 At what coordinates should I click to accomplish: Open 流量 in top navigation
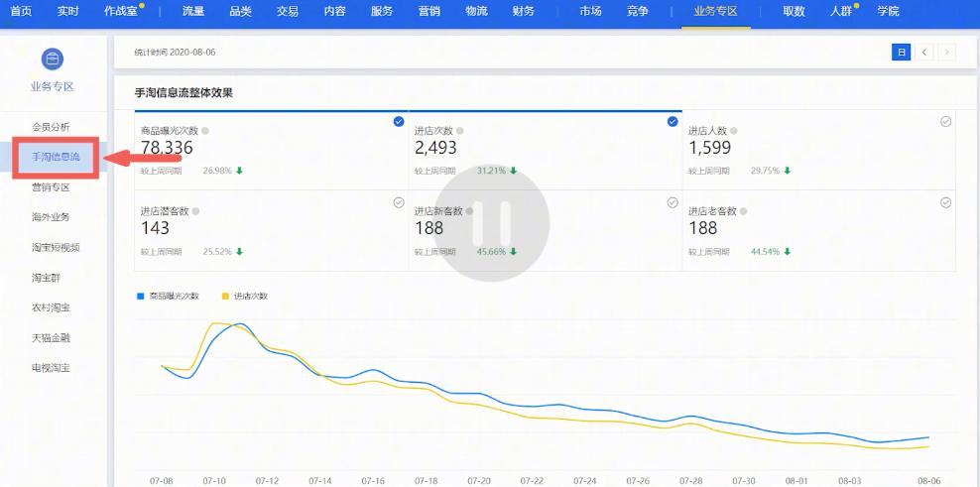193,11
